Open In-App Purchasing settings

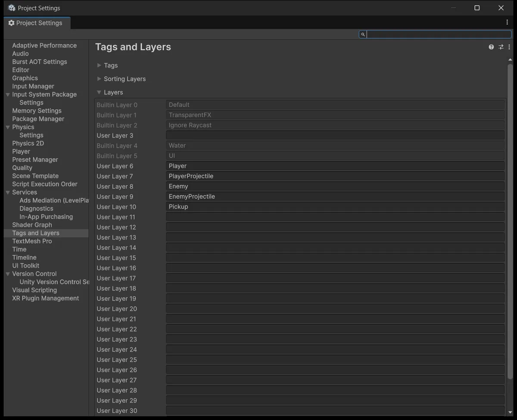(46, 217)
